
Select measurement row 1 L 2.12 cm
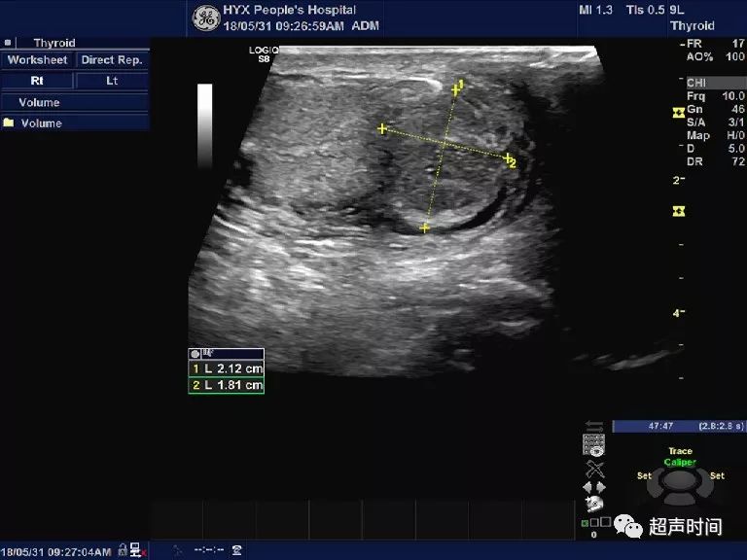coord(227,368)
